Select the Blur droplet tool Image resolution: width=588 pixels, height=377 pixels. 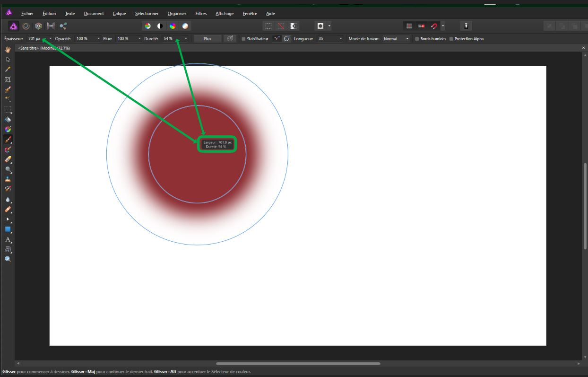pyautogui.click(x=8, y=199)
